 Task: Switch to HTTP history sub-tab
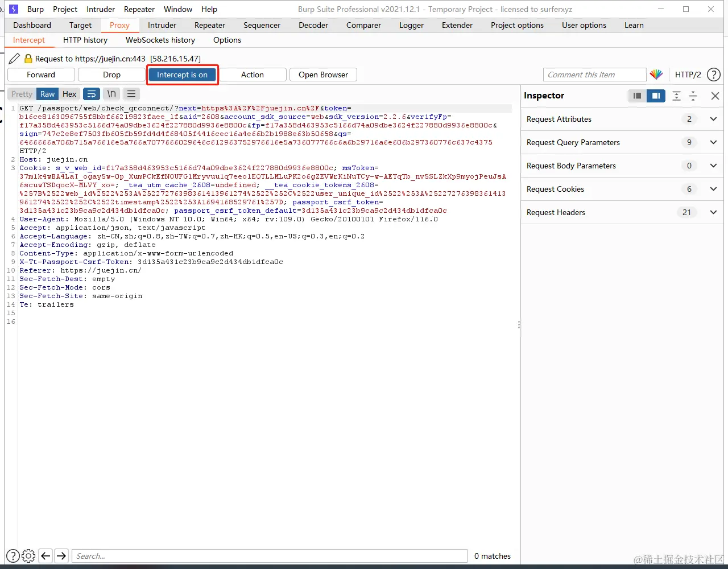point(85,40)
